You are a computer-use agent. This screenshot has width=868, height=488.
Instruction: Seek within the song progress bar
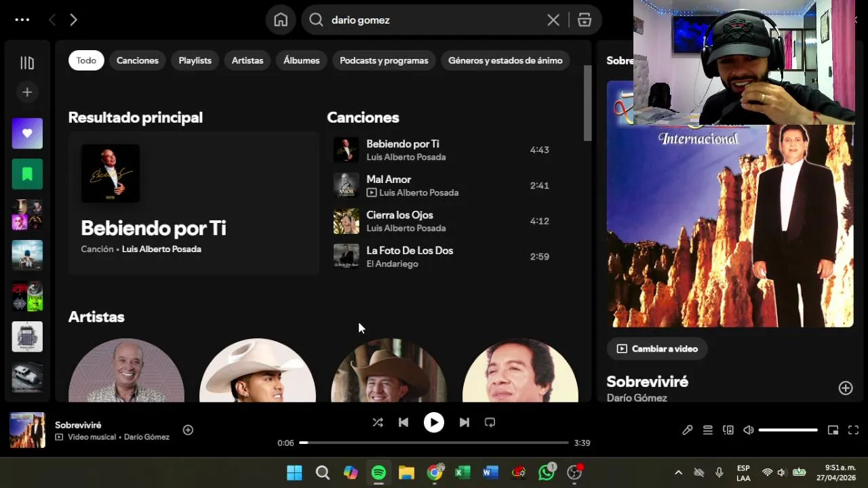[434, 443]
